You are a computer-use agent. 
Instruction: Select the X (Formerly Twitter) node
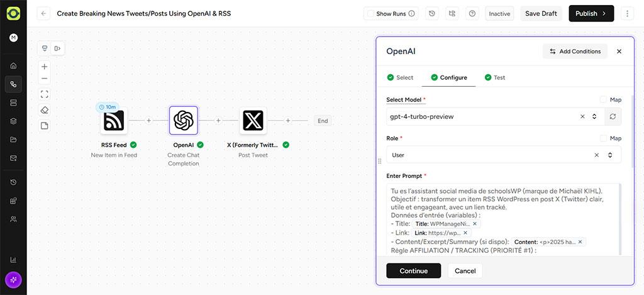coord(253,121)
